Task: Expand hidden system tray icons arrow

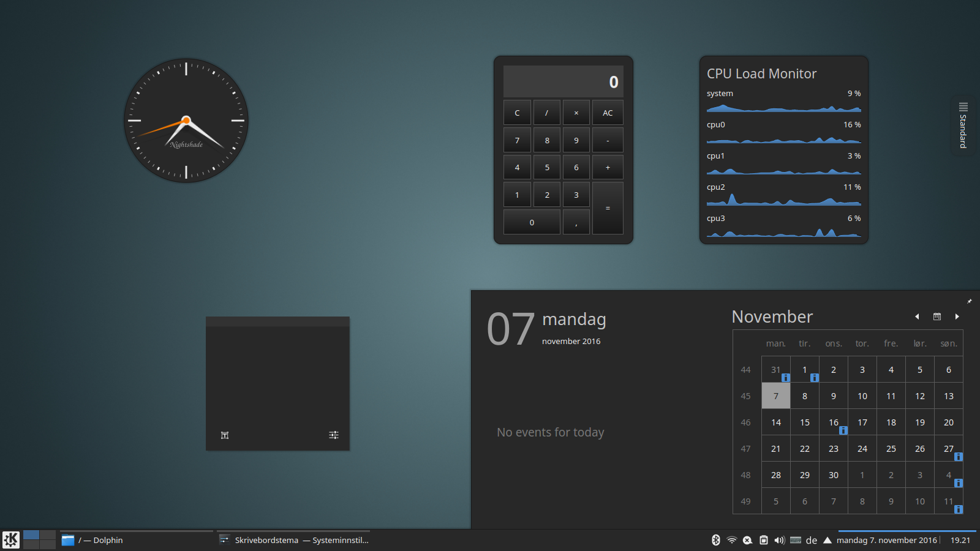Action: (x=827, y=540)
